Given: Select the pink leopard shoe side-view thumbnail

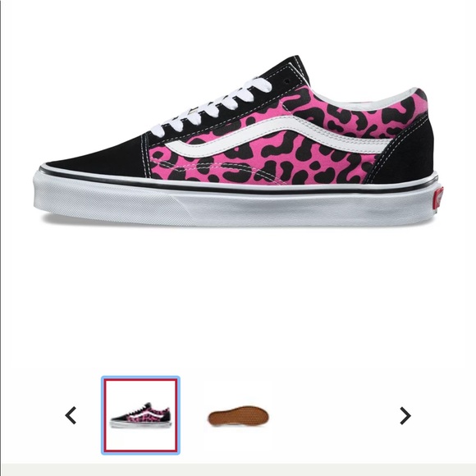Looking at the screenshot, I should point(140,415).
